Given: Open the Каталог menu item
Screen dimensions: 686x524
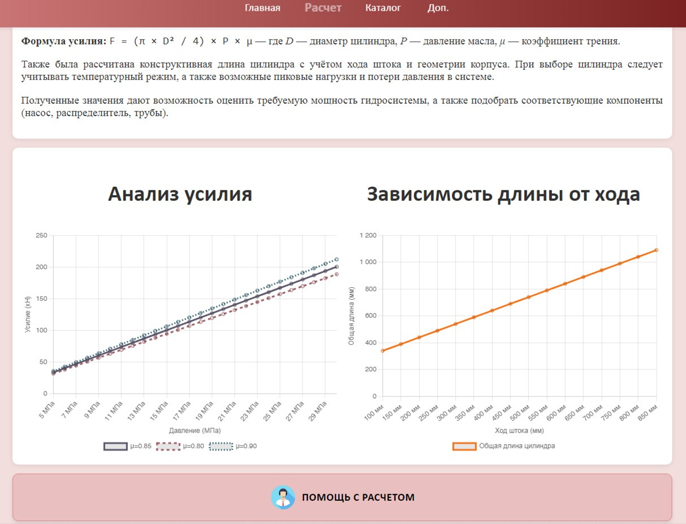Looking at the screenshot, I should pyautogui.click(x=383, y=8).
